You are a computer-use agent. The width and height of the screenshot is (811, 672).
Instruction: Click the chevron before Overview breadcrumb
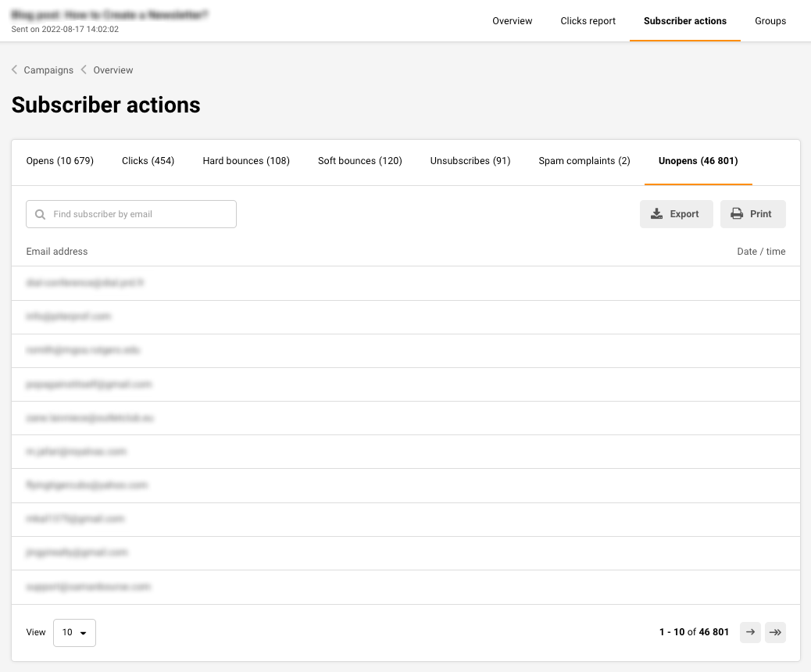coord(84,70)
